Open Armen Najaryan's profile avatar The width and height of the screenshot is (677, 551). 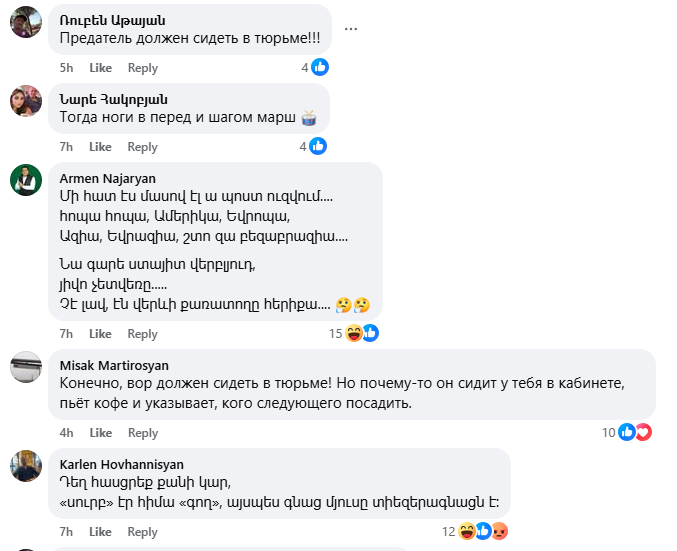coord(25,179)
